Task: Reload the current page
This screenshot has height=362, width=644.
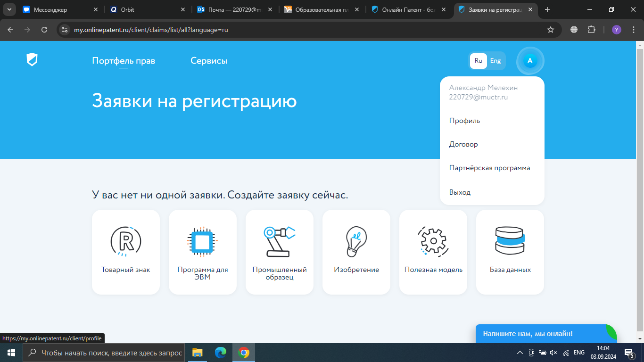Action: pos(44,30)
